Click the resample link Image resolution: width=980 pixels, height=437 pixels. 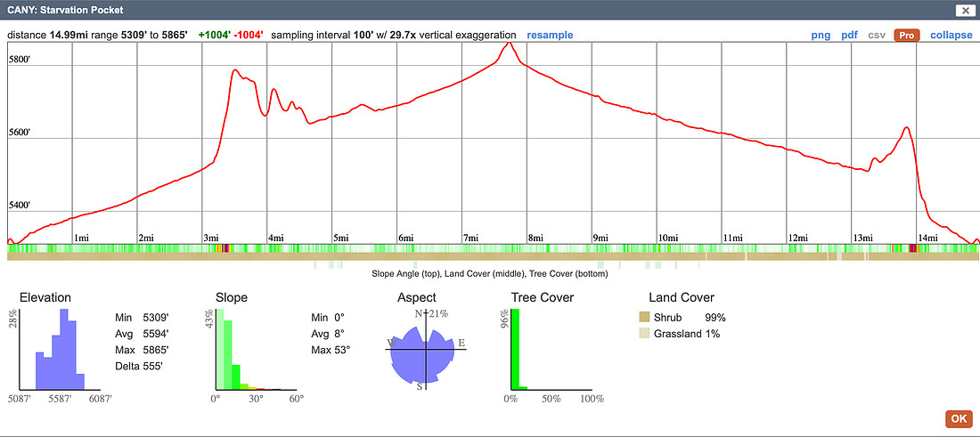(x=550, y=35)
